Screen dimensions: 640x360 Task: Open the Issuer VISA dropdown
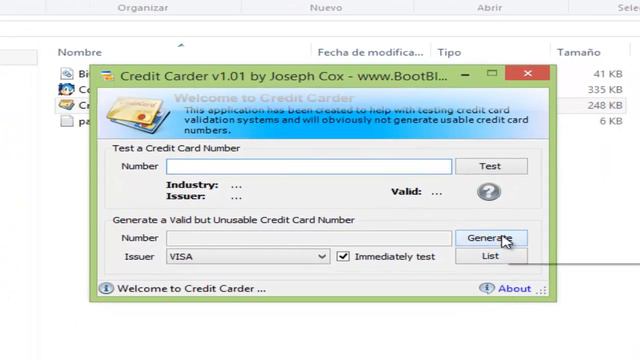248,256
